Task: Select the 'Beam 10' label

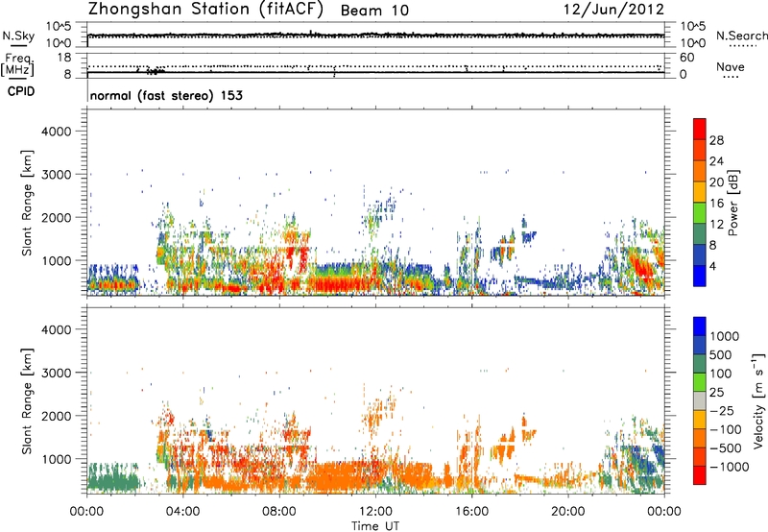Action: pos(374,11)
